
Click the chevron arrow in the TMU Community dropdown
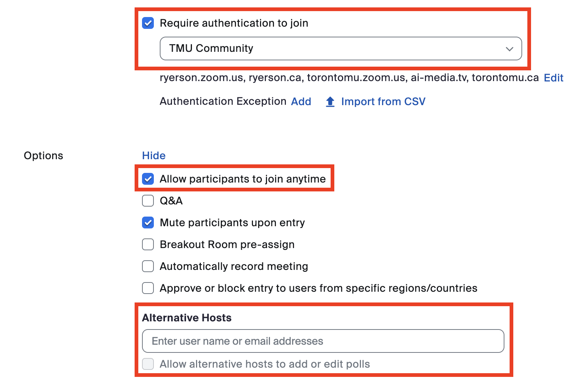[509, 49]
